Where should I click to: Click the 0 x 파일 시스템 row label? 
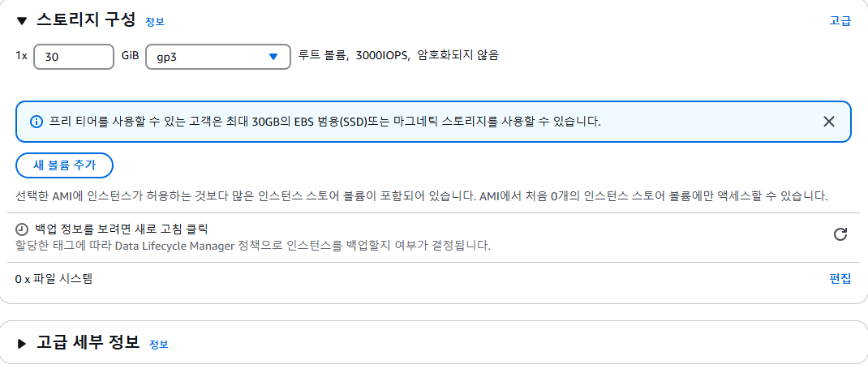point(54,278)
